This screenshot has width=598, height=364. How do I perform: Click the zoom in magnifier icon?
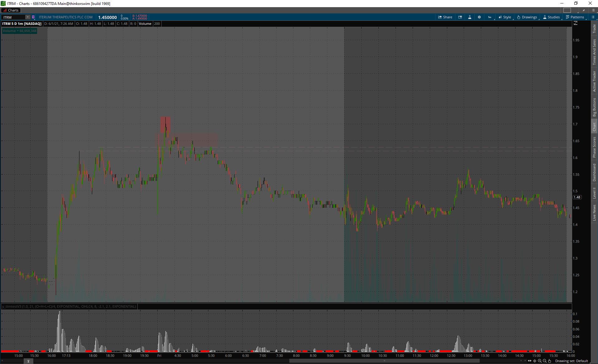tap(540, 361)
